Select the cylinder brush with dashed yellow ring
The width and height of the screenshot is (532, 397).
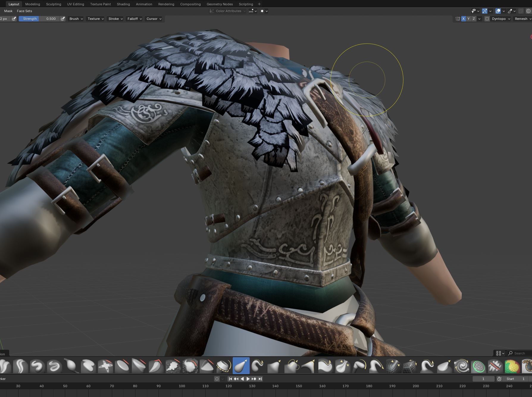click(x=224, y=366)
